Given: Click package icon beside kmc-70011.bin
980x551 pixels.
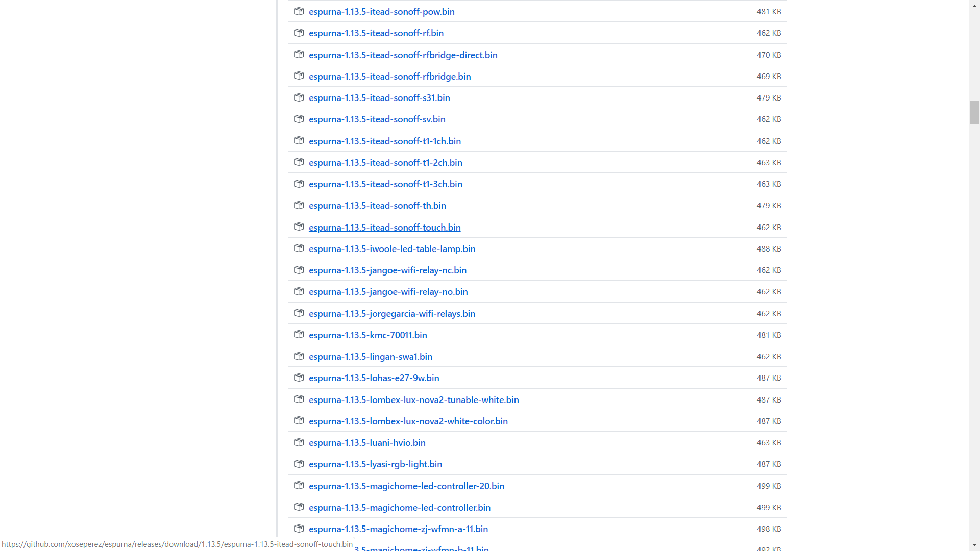Looking at the screenshot, I should point(299,335).
